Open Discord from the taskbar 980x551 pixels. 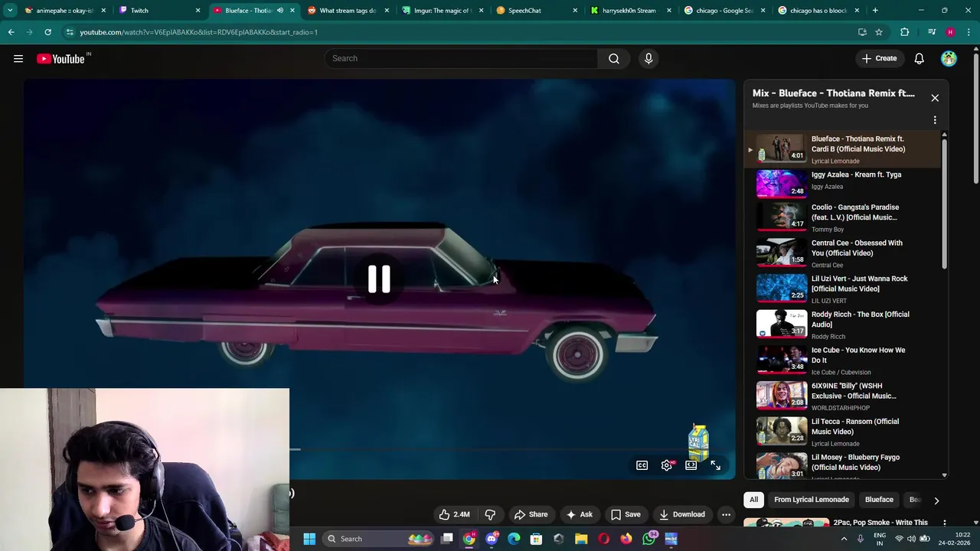coord(492,539)
